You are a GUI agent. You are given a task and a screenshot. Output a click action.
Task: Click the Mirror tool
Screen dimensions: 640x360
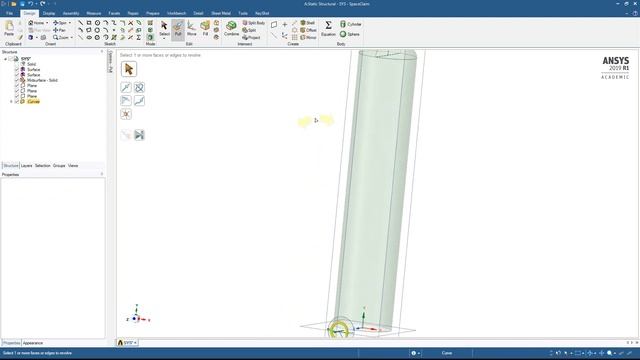coord(309,38)
